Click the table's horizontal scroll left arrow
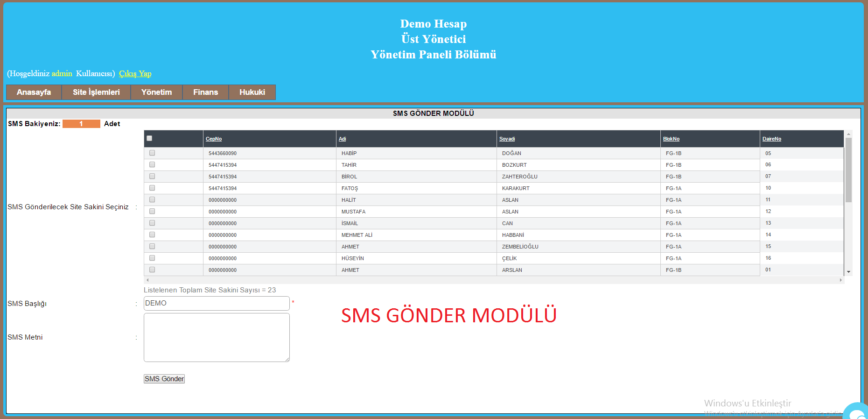 [x=148, y=280]
